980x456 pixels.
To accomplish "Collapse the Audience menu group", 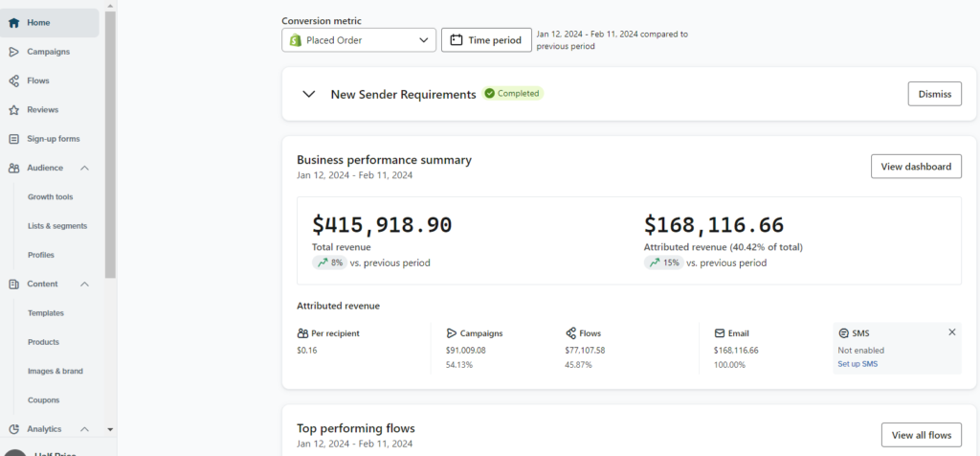I will (85, 168).
